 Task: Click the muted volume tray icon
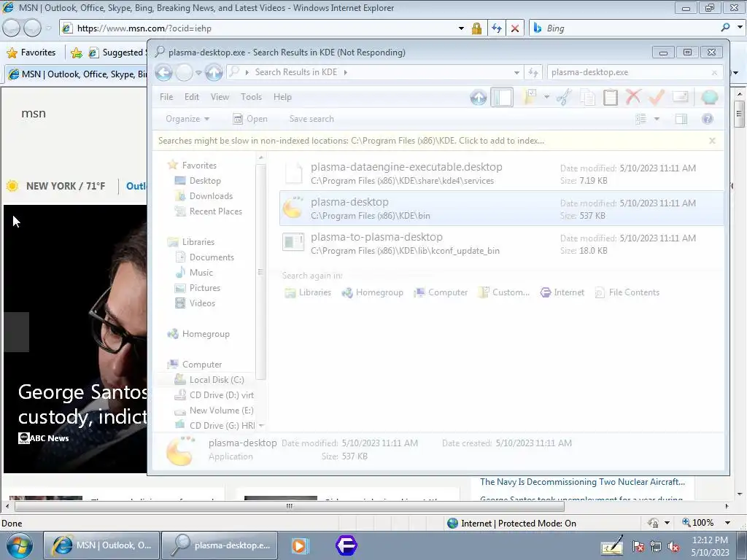click(x=673, y=547)
